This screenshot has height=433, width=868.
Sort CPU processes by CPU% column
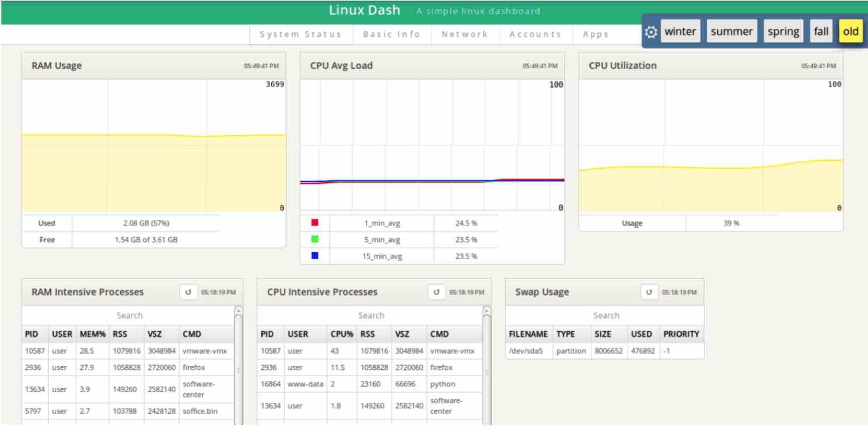click(x=342, y=334)
